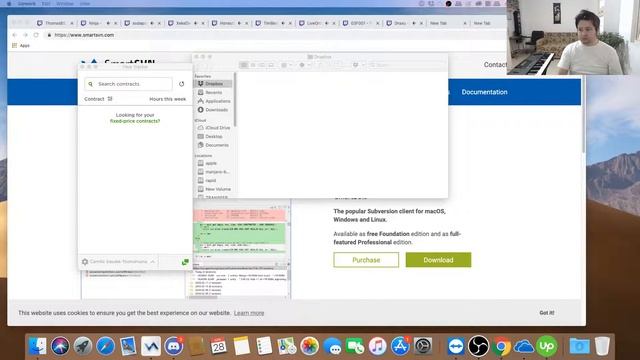Open Downloads in Finder sidebar
The width and height of the screenshot is (640, 360).
(x=213, y=110)
